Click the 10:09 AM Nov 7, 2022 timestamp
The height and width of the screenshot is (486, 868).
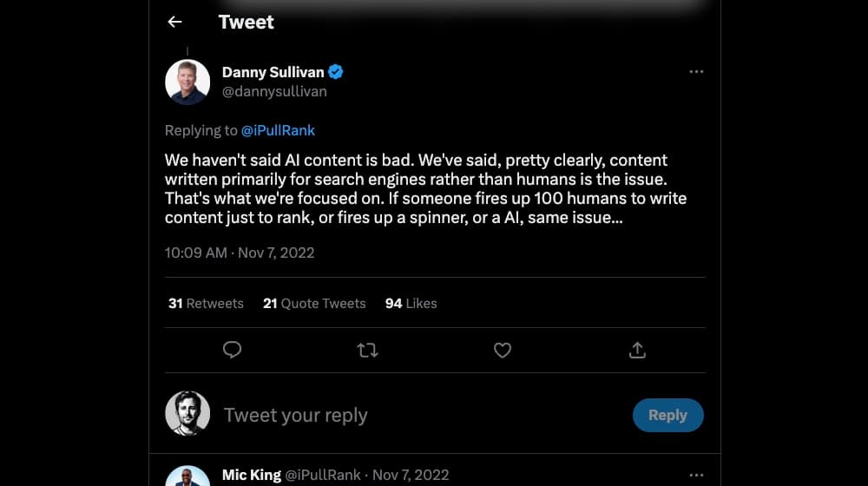[240, 253]
